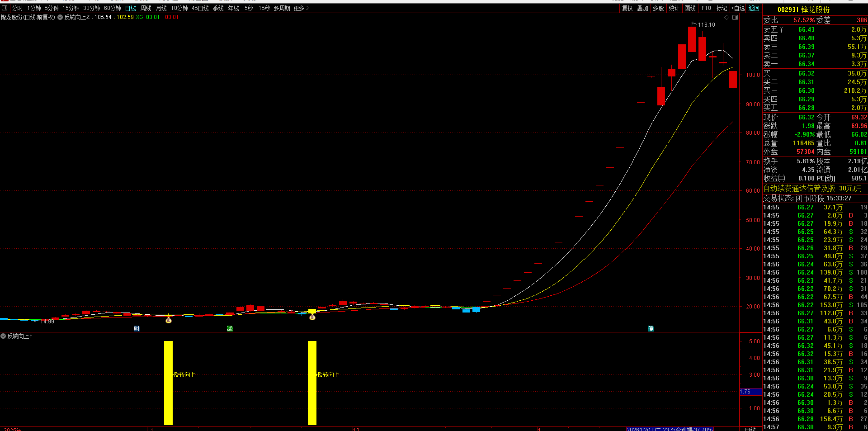Click the second money-bag signal icon
The width and height of the screenshot is (868, 431).
(x=312, y=317)
